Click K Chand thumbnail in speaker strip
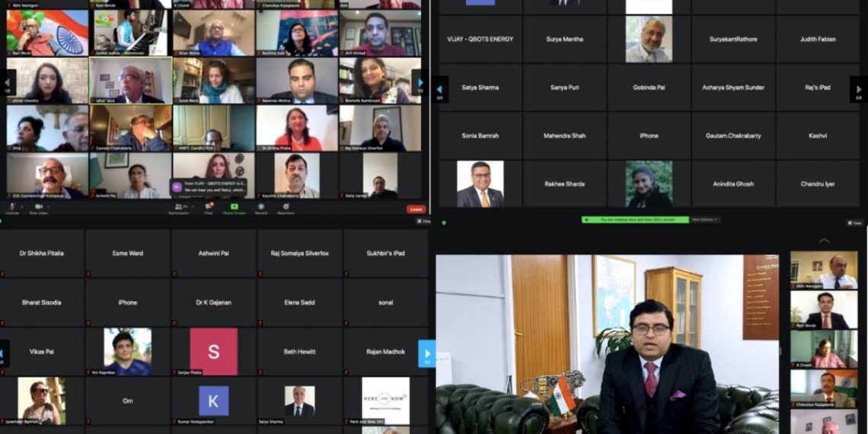The image size is (868, 434). pos(824,349)
